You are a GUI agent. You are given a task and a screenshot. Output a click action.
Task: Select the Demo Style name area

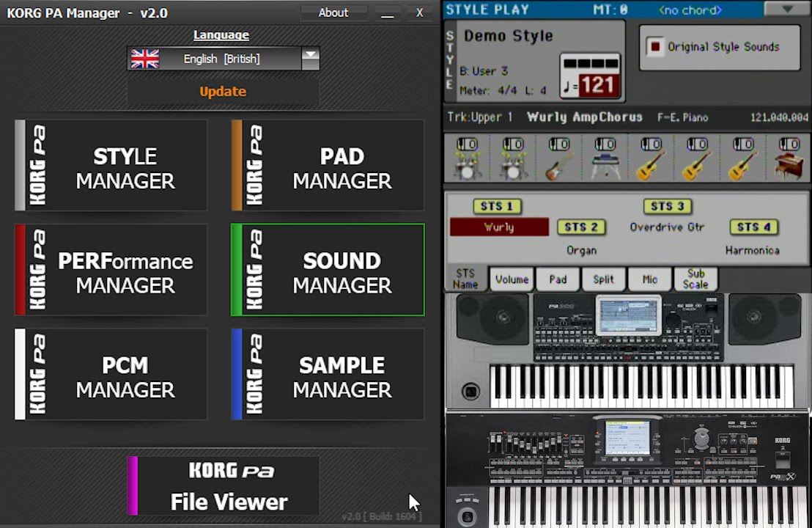click(x=509, y=36)
